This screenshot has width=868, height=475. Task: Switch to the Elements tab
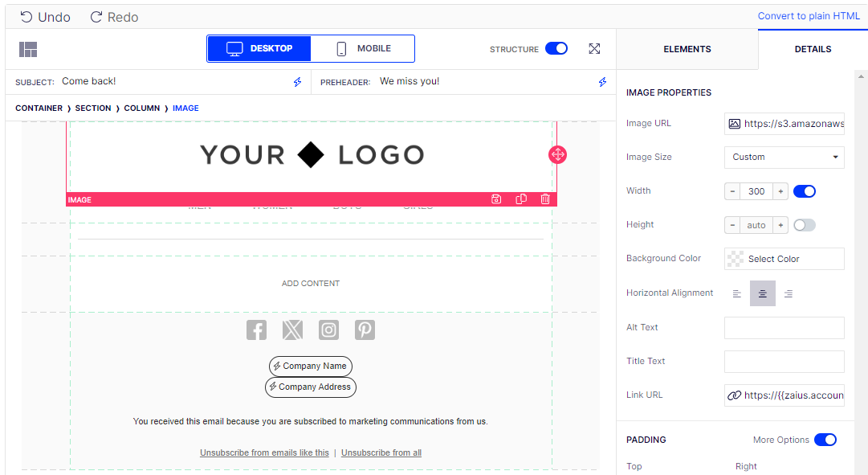point(687,49)
